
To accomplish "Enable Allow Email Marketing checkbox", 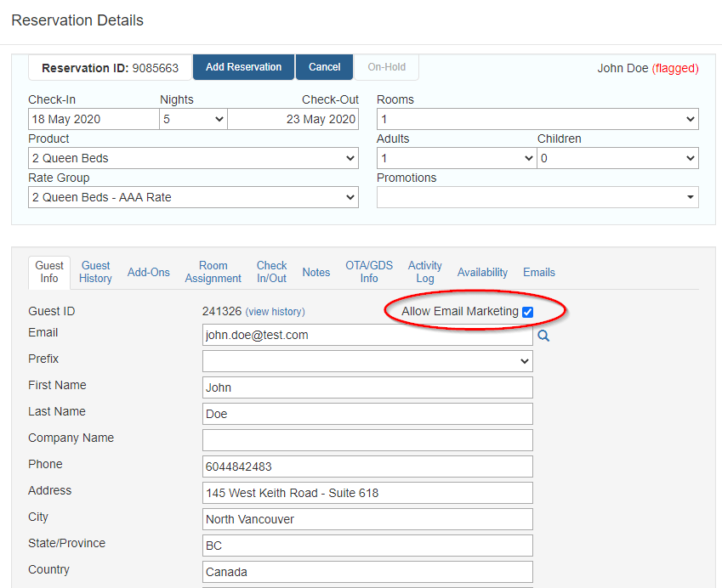I will [x=527, y=312].
